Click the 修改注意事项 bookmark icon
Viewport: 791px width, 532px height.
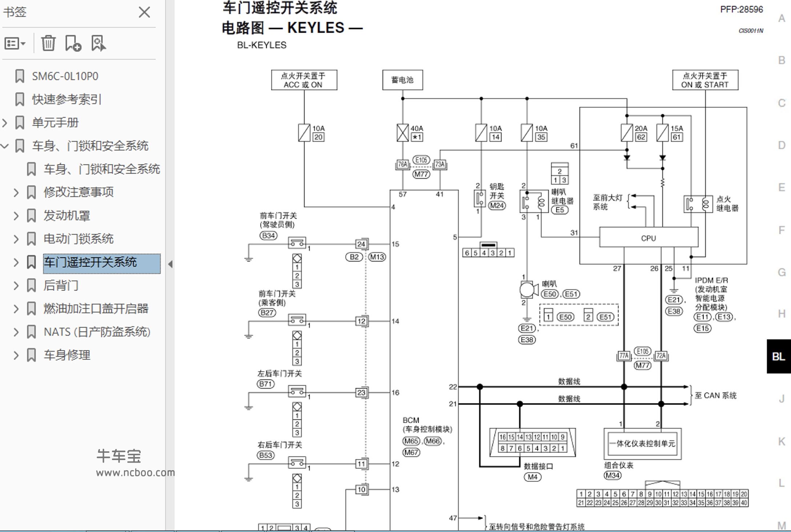pos(31,193)
